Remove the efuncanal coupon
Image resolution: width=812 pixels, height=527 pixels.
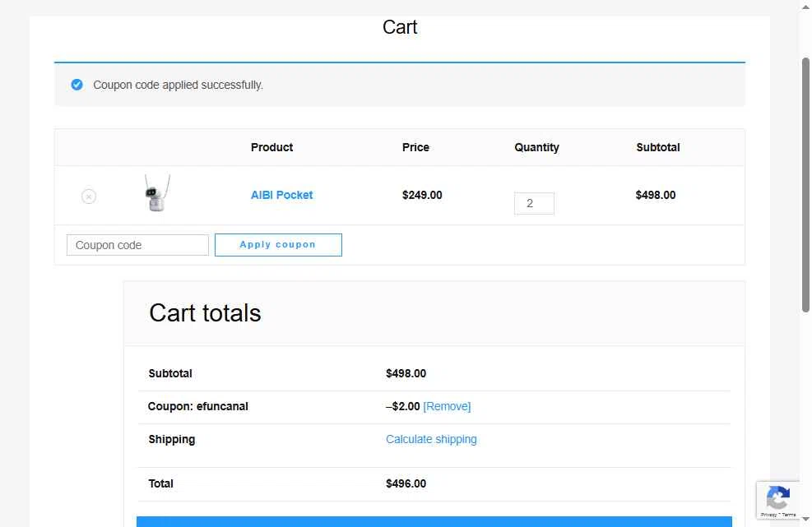click(x=447, y=406)
